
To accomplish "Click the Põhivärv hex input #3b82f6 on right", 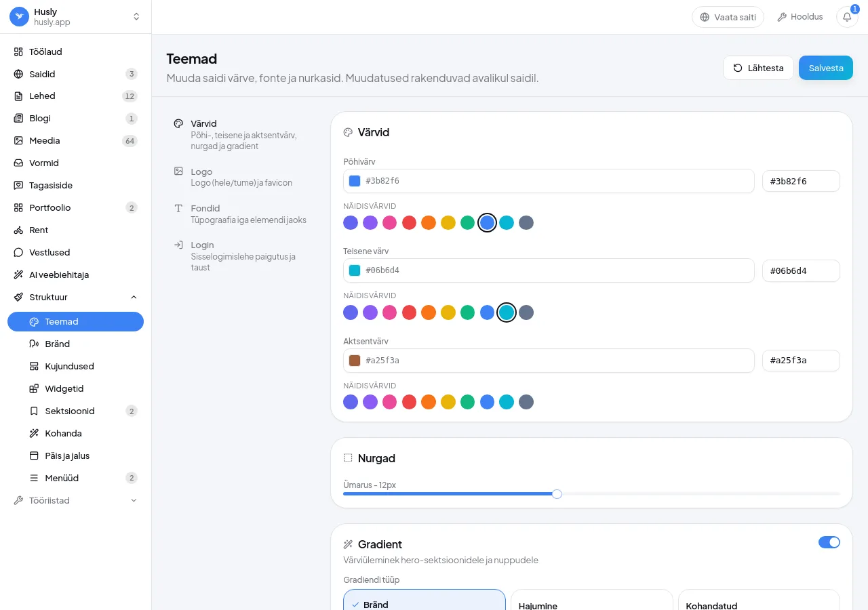I will (801, 181).
